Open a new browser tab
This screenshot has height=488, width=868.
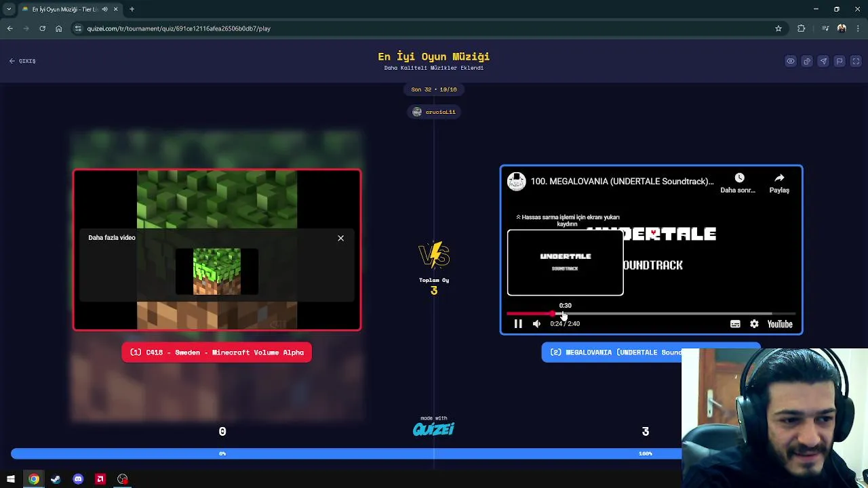click(132, 9)
